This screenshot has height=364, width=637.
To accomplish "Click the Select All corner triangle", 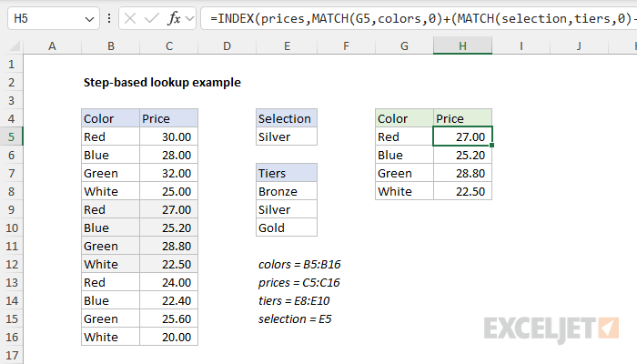I will (x=15, y=45).
